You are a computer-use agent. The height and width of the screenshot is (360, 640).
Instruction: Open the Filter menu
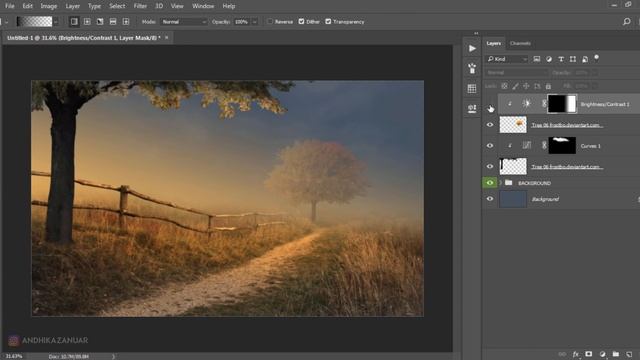click(140, 6)
